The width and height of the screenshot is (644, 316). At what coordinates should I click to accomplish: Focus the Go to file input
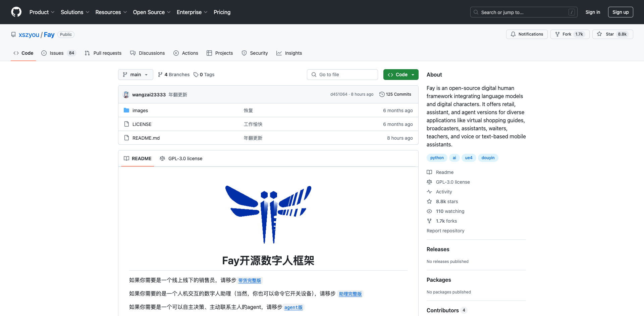[342, 75]
